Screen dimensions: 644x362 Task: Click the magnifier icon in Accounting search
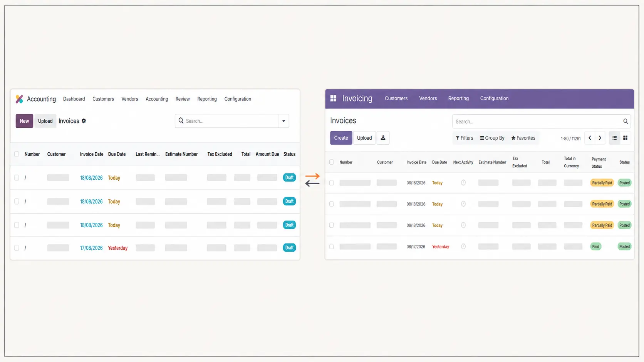pos(181,121)
